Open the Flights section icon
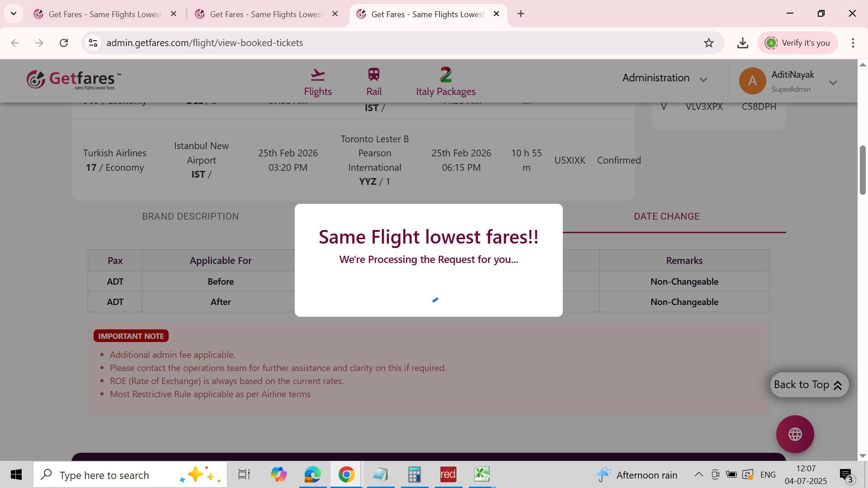This screenshot has width=868, height=488. pyautogui.click(x=318, y=75)
